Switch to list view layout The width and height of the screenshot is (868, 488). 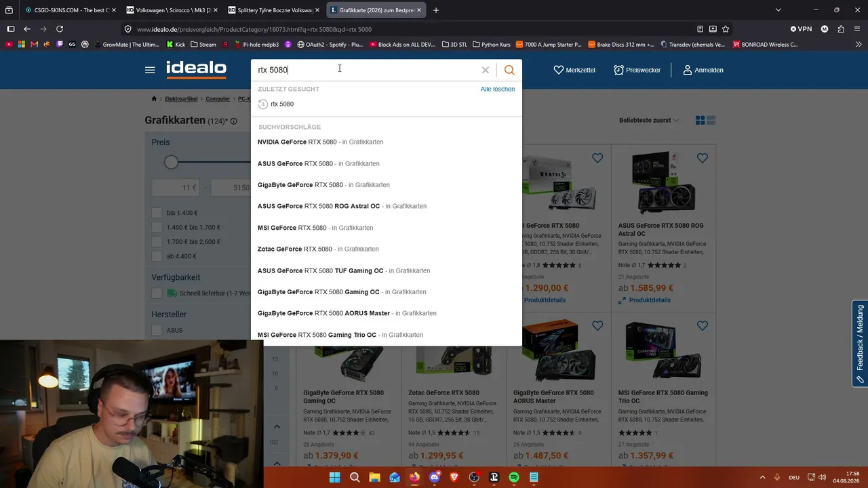click(711, 120)
